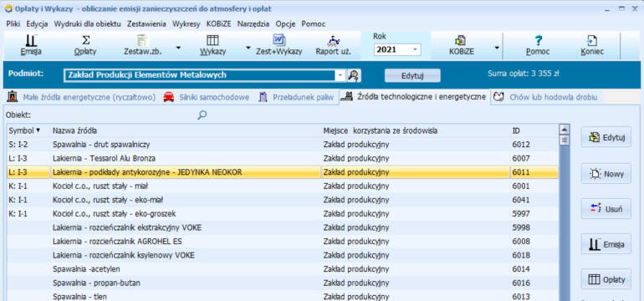This screenshot has width=644, height=301.
Task: Click Suma opłat: 3 355 zł text
Action: (x=524, y=74)
